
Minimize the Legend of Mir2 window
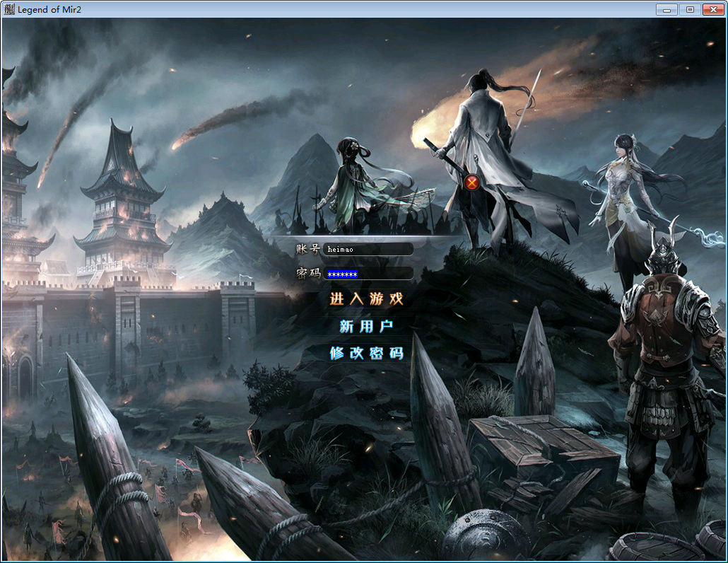point(667,9)
